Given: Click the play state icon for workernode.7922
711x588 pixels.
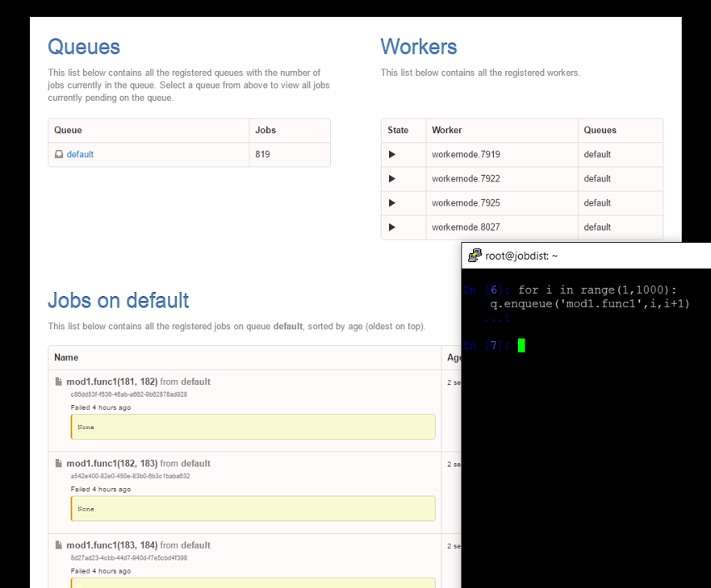Looking at the screenshot, I should coord(392,178).
